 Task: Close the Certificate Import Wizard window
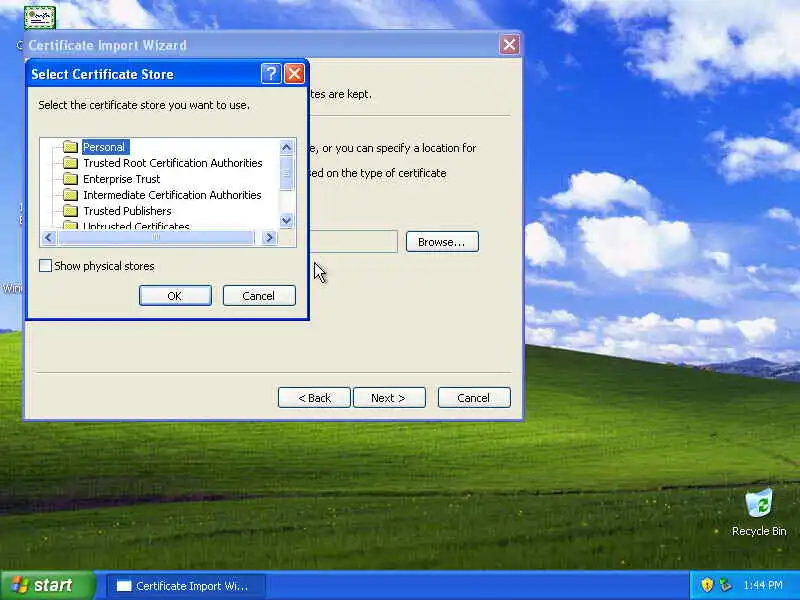(509, 45)
